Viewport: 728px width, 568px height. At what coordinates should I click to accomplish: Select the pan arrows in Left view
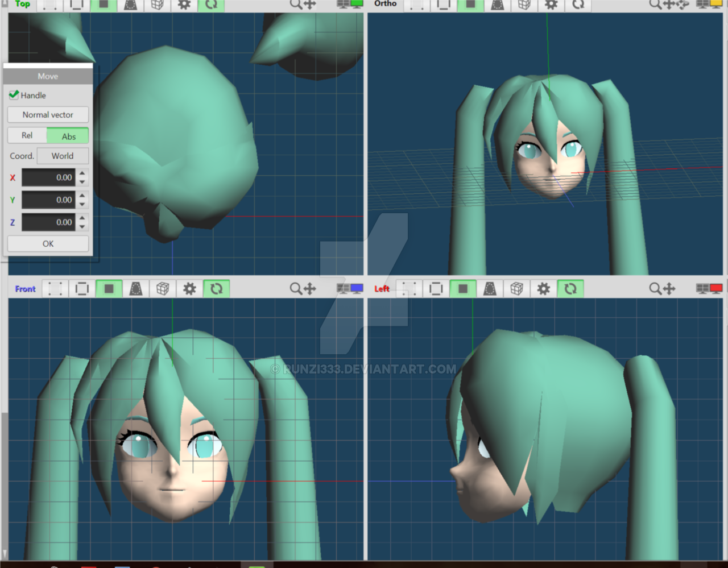coord(669,289)
